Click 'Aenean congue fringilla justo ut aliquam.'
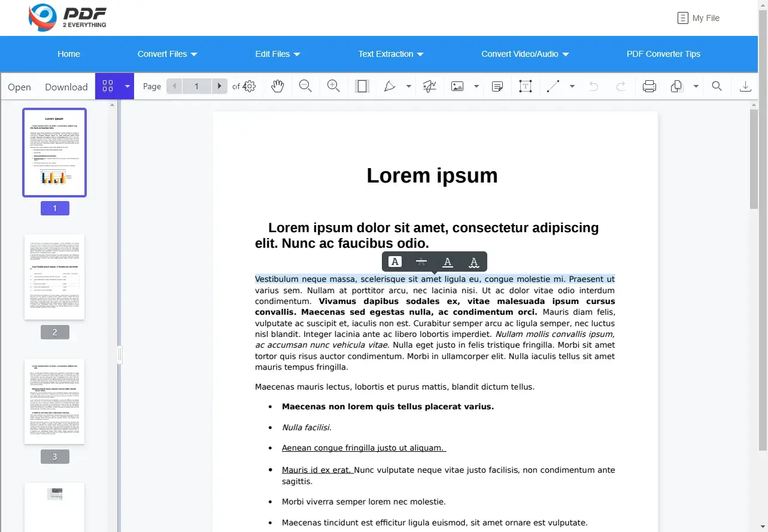The image size is (768, 532). [x=363, y=448]
